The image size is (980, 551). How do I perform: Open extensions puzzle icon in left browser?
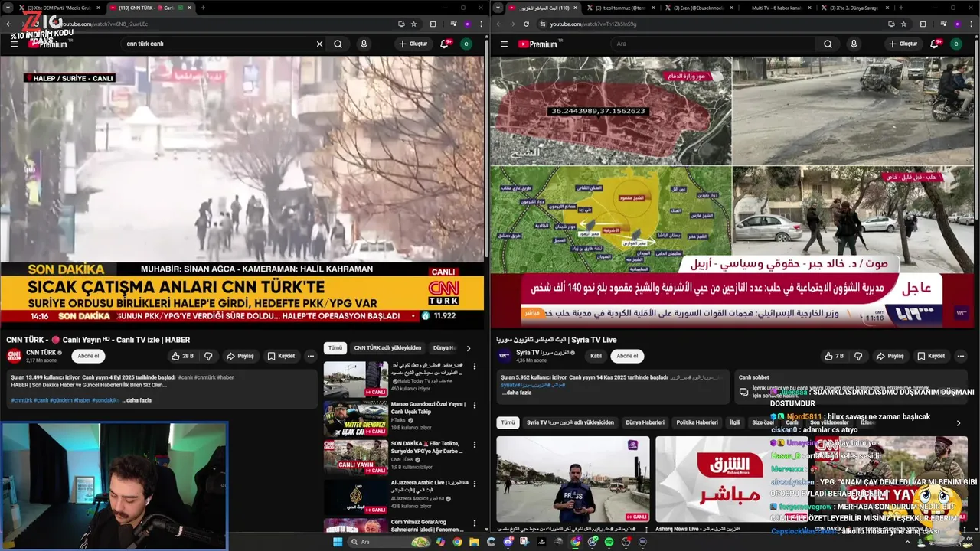click(433, 24)
